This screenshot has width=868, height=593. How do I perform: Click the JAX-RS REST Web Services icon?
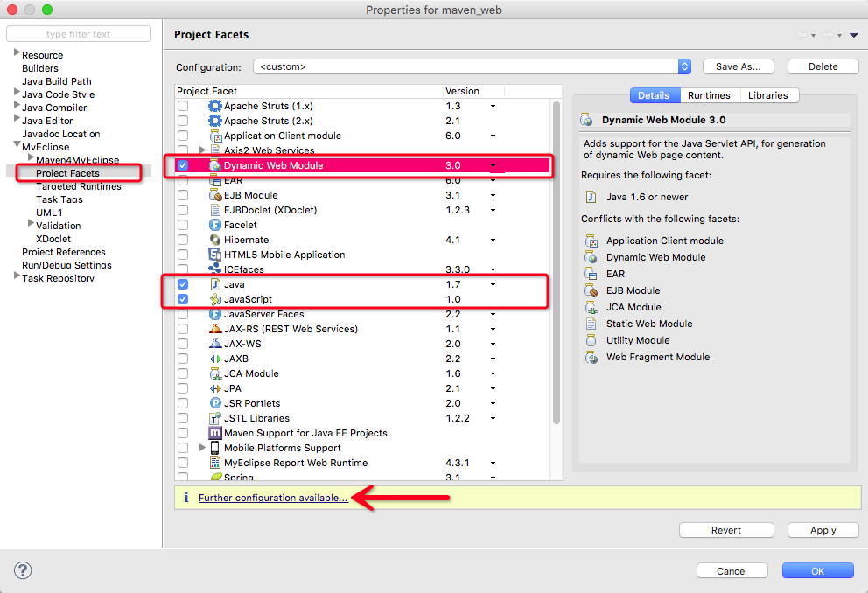click(x=215, y=329)
